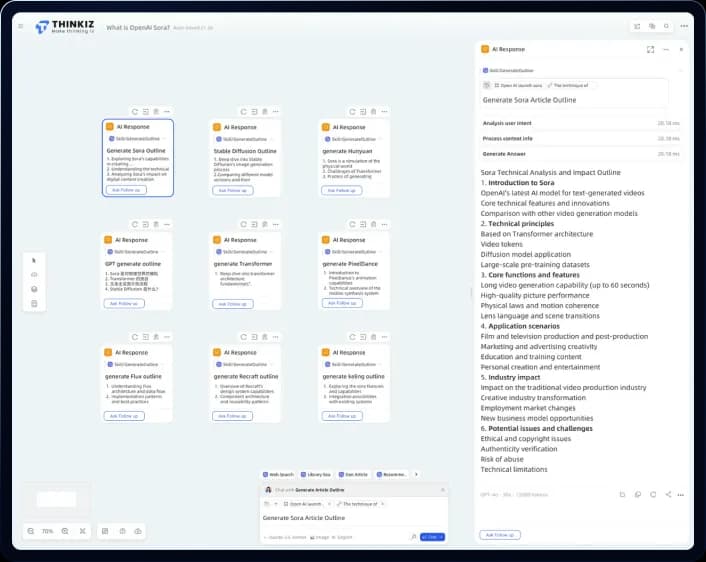
Task: Click the search icon in the top-right header
Action: [666, 26]
